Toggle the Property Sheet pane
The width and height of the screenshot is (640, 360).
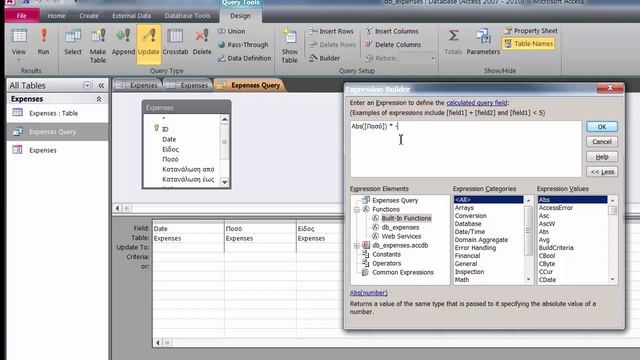(531, 31)
